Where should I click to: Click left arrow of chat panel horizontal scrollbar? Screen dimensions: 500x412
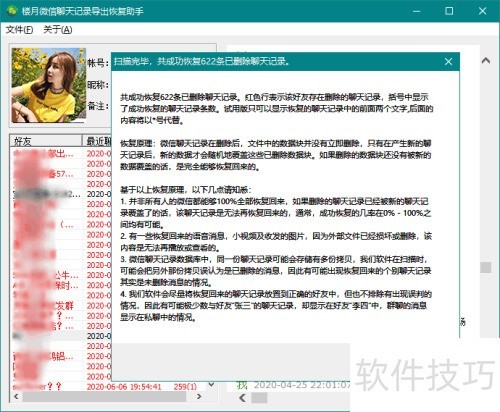pyautogui.click(x=242, y=398)
